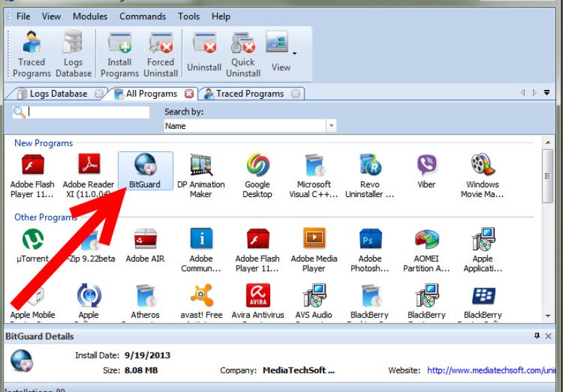The width and height of the screenshot is (563, 392).
Task: Open the tab list dropdown arrow
Action: 547,93
